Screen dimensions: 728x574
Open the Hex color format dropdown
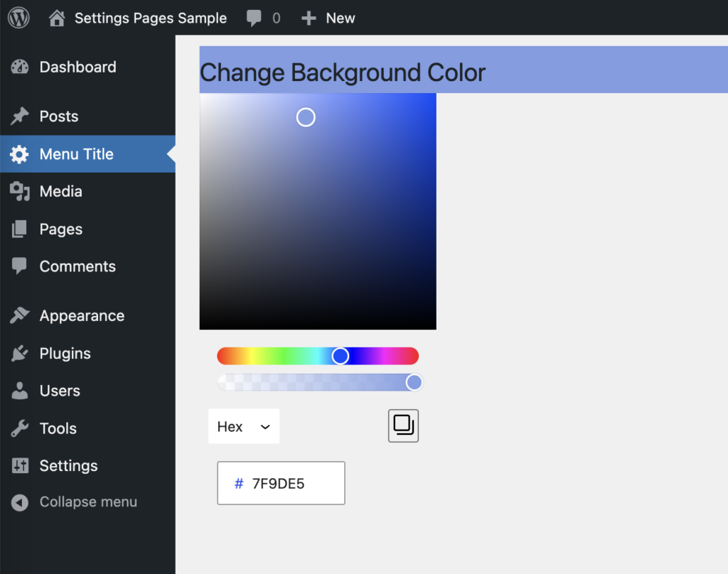(x=244, y=426)
